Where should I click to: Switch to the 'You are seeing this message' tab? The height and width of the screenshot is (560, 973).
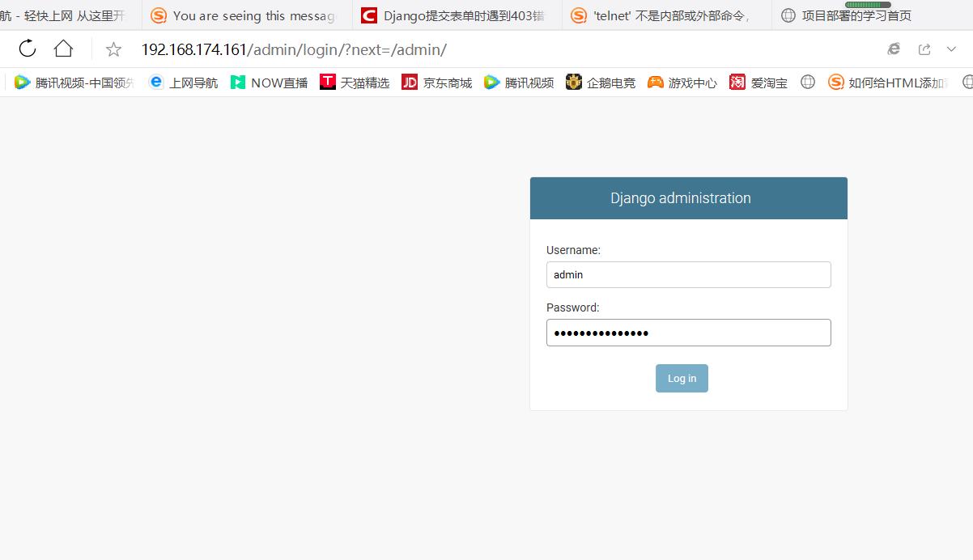click(x=247, y=15)
